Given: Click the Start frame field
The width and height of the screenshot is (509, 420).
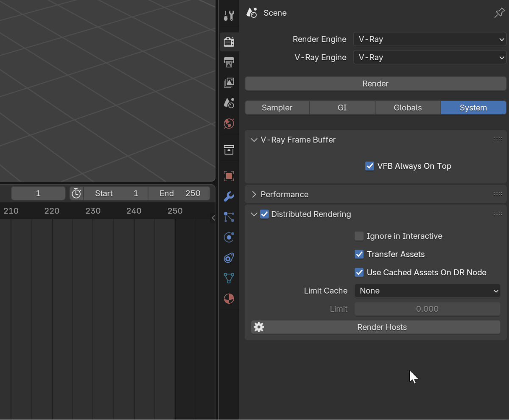Looking at the screenshot, I should (x=116, y=193).
